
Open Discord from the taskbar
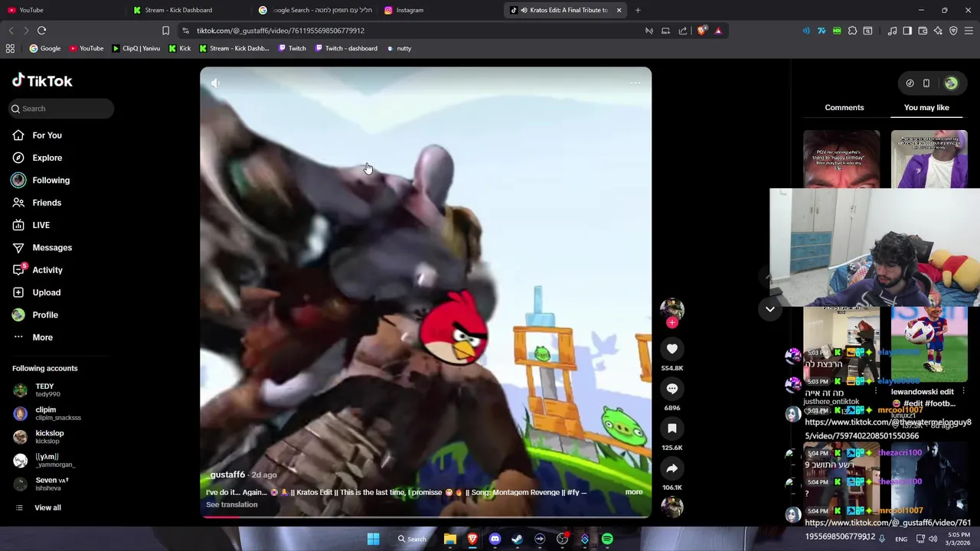(495, 539)
